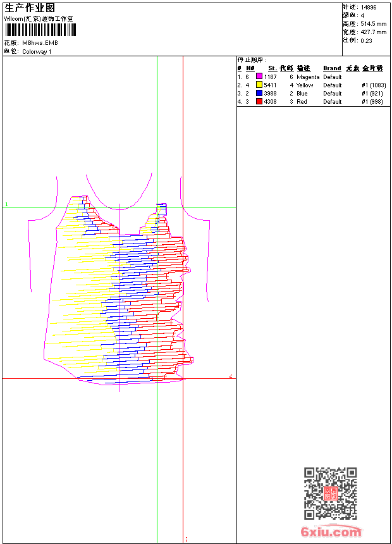Click the #1 (1083) sequin count entry

373,85
